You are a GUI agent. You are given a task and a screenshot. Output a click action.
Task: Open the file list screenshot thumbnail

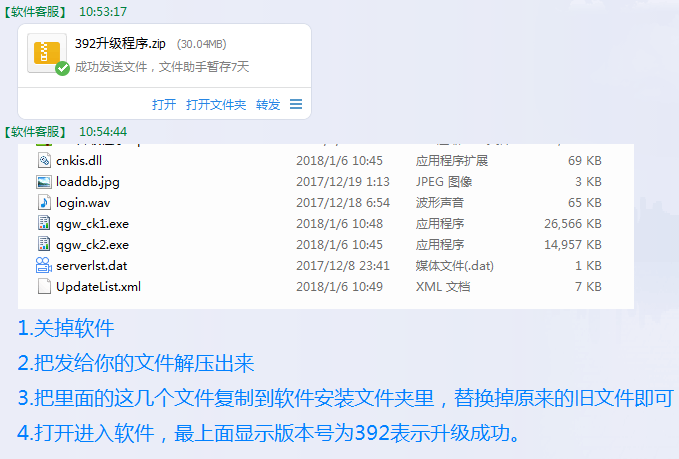click(x=325, y=225)
